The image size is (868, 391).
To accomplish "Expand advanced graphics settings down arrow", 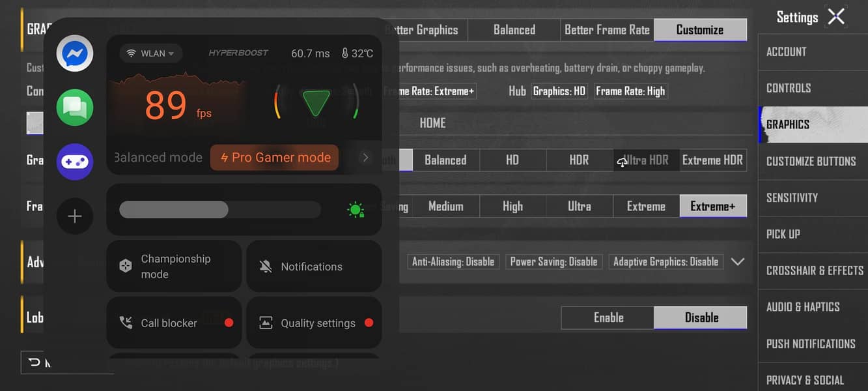I will [x=737, y=261].
